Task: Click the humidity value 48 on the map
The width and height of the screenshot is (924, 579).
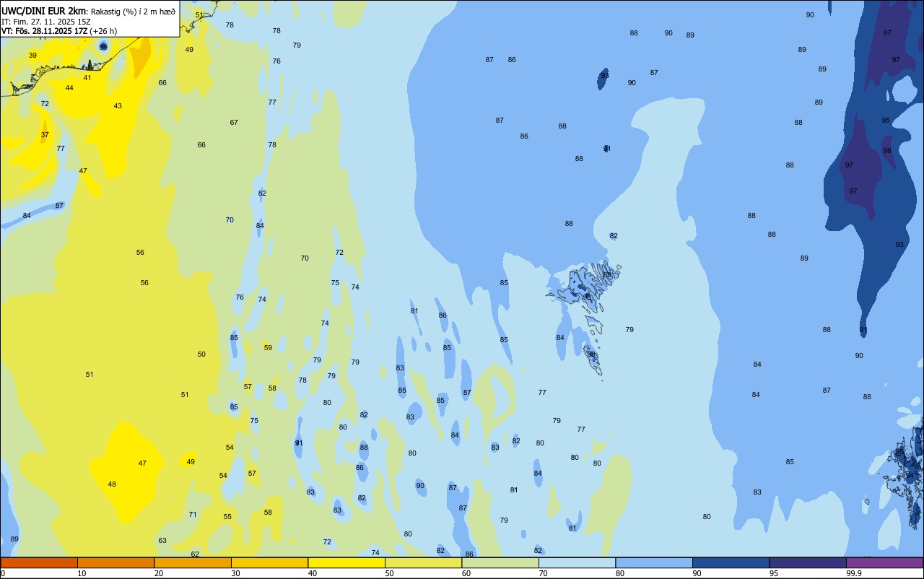Action: (x=112, y=484)
